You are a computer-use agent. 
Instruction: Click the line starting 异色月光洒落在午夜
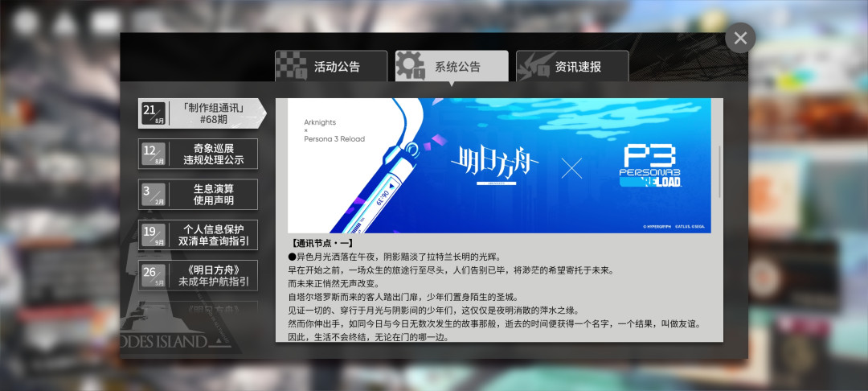[394, 257]
